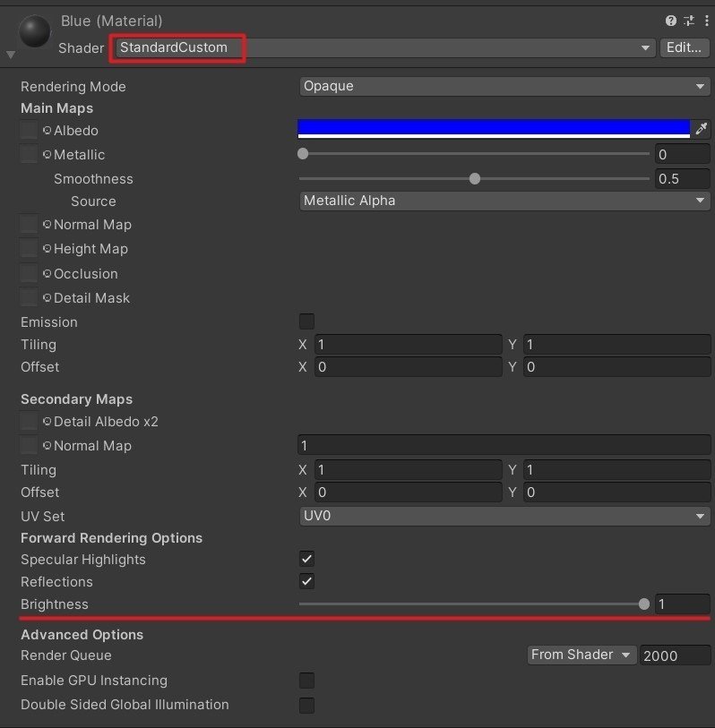Click the Main Maps heading
The image size is (715, 728).
56,108
